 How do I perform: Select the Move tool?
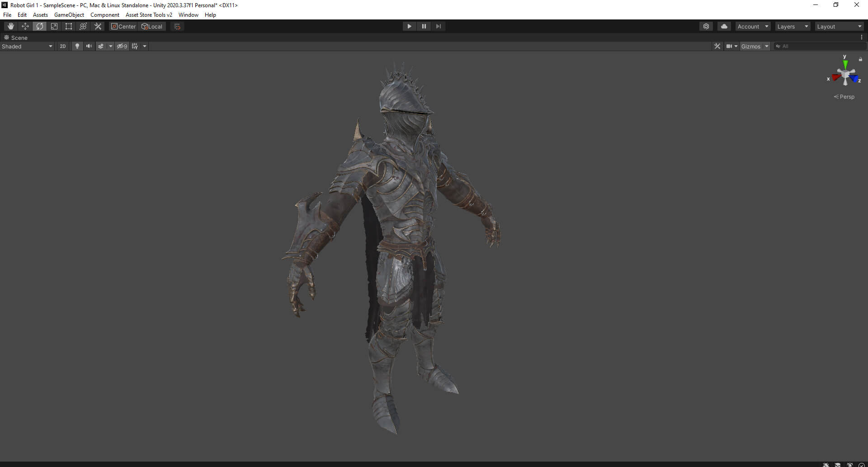point(25,26)
